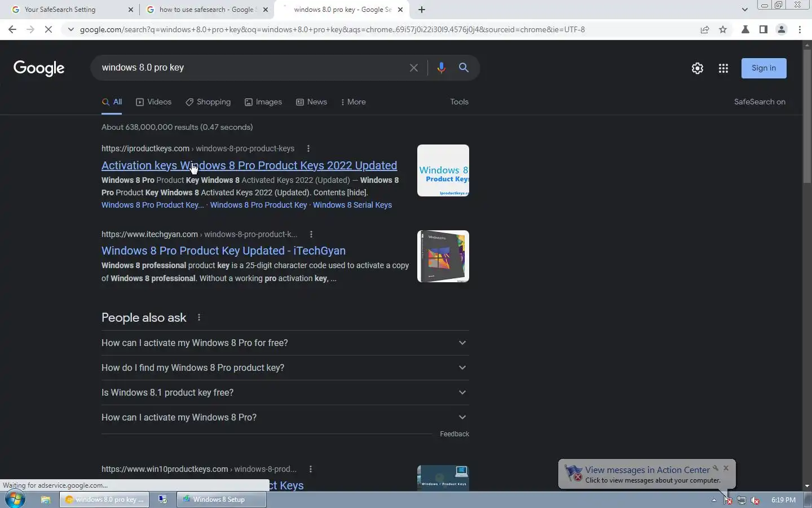Viewport: 812px width, 508px height.
Task: Open Google apps grid
Action: point(723,68)
